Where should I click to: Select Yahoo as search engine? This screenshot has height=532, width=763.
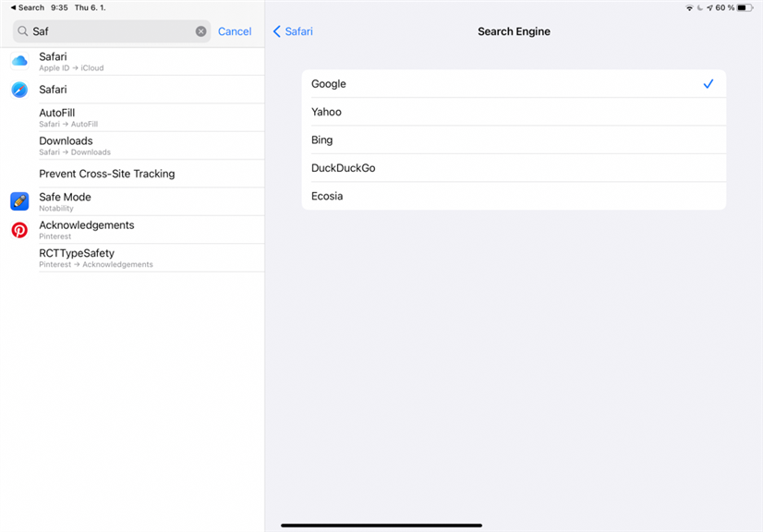coord(513,112)
